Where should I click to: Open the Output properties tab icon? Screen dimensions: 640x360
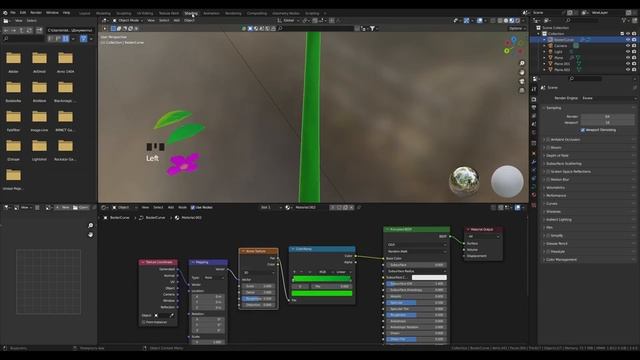tap(534, 107)
